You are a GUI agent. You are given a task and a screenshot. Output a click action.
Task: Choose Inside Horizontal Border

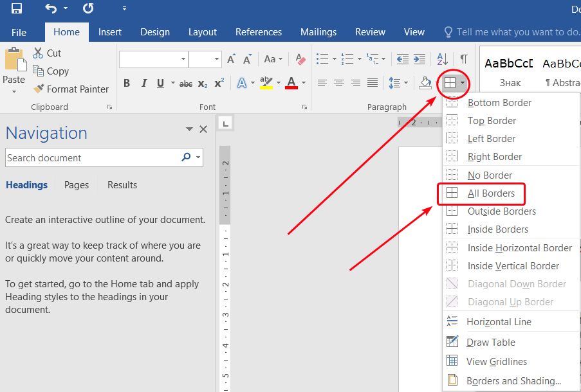[x=511, y=247]
